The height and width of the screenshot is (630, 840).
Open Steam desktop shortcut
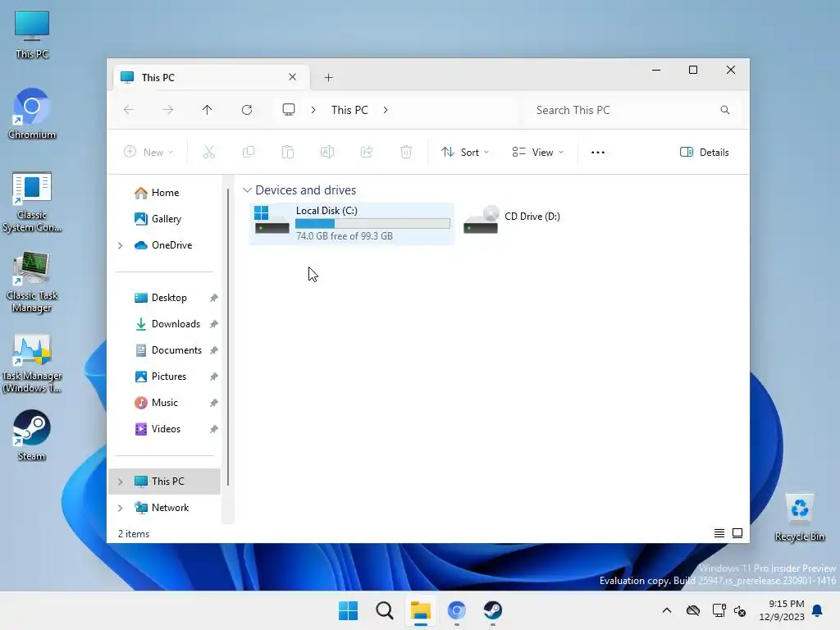click(x=32, y=435)
